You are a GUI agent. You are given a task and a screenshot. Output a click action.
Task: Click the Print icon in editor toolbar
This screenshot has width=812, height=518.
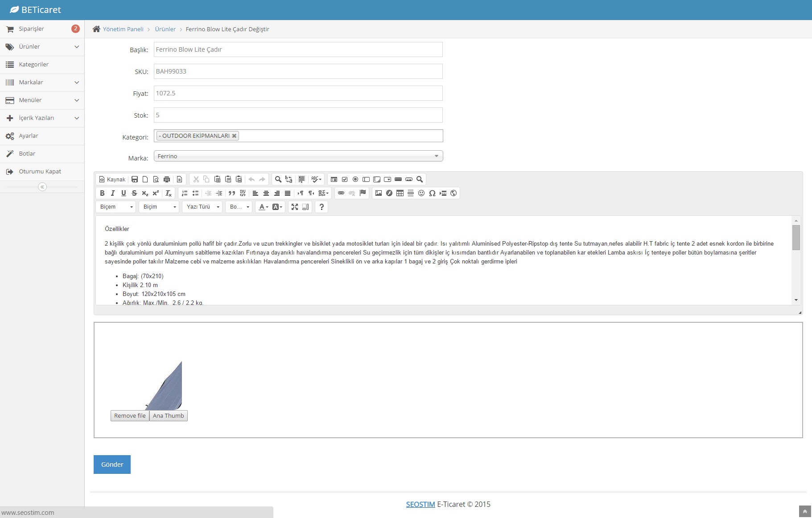[167, 179]
